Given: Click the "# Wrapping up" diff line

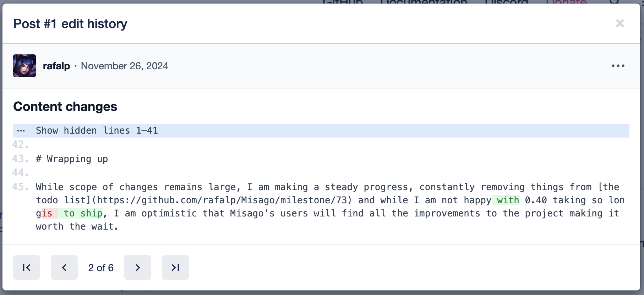Looking at the screenshot, I should click(x=72, y=159).
